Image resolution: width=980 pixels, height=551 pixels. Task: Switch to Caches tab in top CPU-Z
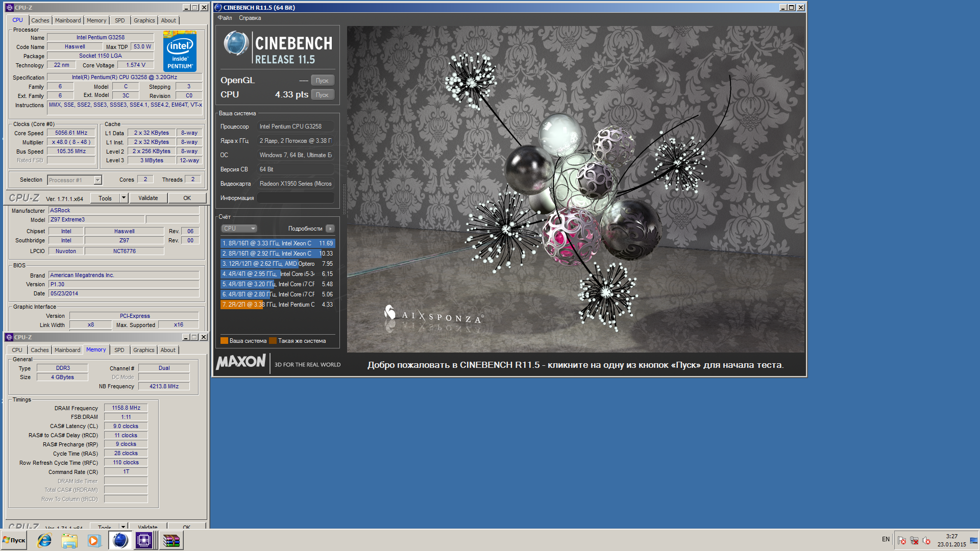pos(40,20)
